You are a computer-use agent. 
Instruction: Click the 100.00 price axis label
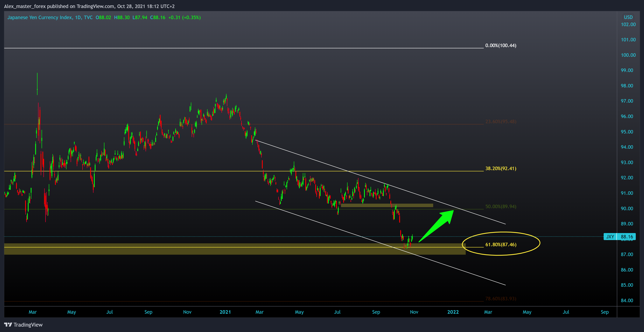click(628, 55)
